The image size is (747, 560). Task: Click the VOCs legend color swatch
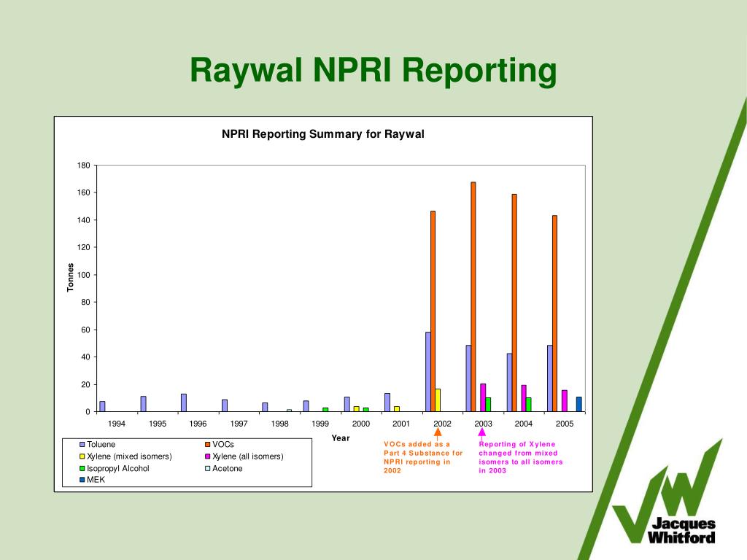tap(208, 444)
